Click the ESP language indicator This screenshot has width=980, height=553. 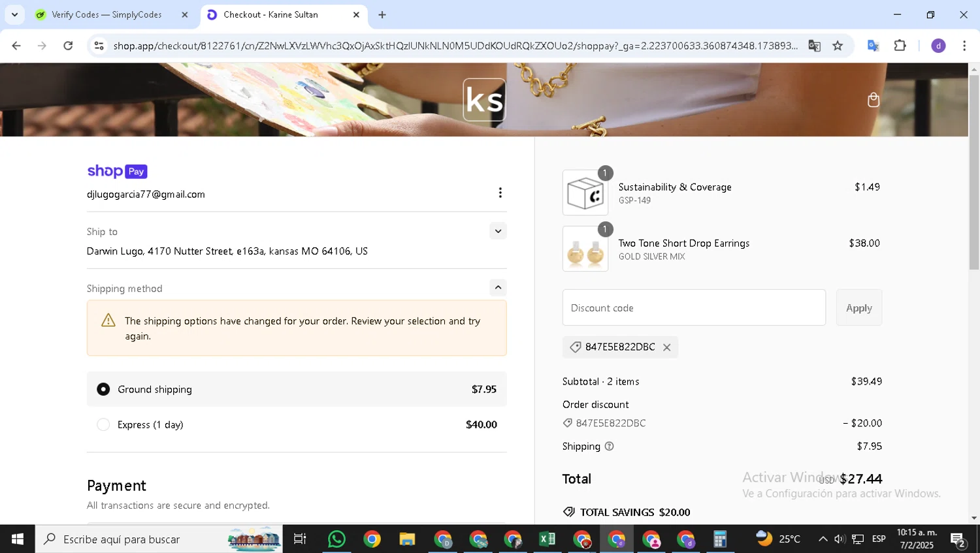[x=879, y=539]
